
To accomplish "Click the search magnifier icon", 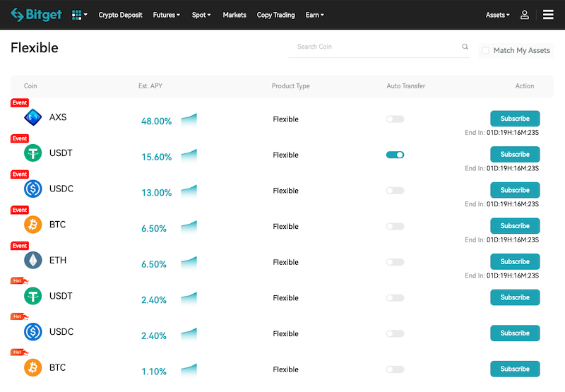I will (465, 47).
